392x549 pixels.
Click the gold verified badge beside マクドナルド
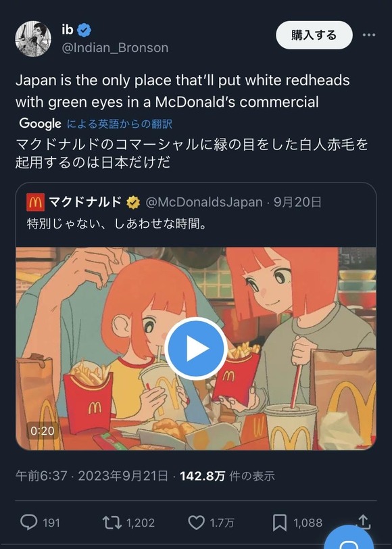coord(132,201)
